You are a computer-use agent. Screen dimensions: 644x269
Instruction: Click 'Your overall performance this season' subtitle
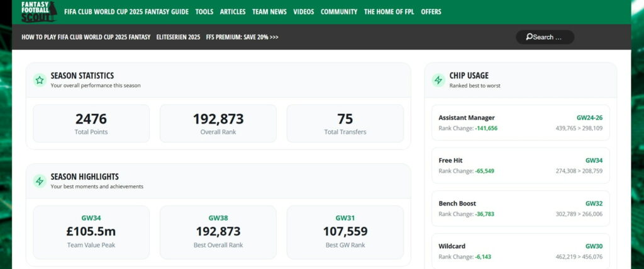(96, 86)
